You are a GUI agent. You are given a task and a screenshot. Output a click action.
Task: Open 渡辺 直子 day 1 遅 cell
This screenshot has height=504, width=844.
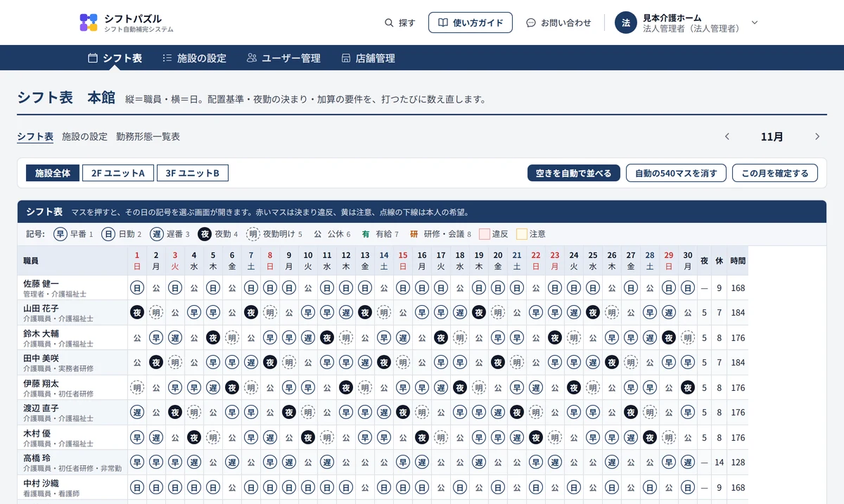(137, 413)
